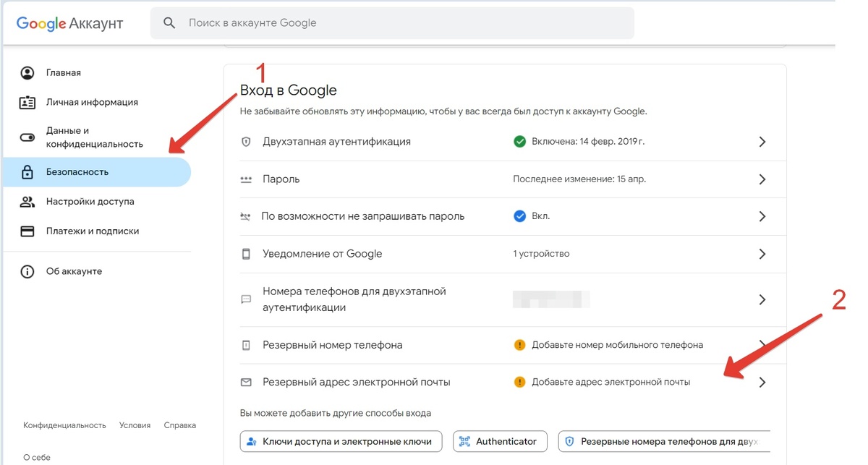Go to Данные и конфиденциальность
The image size is (868, 465).
(95, 137)
